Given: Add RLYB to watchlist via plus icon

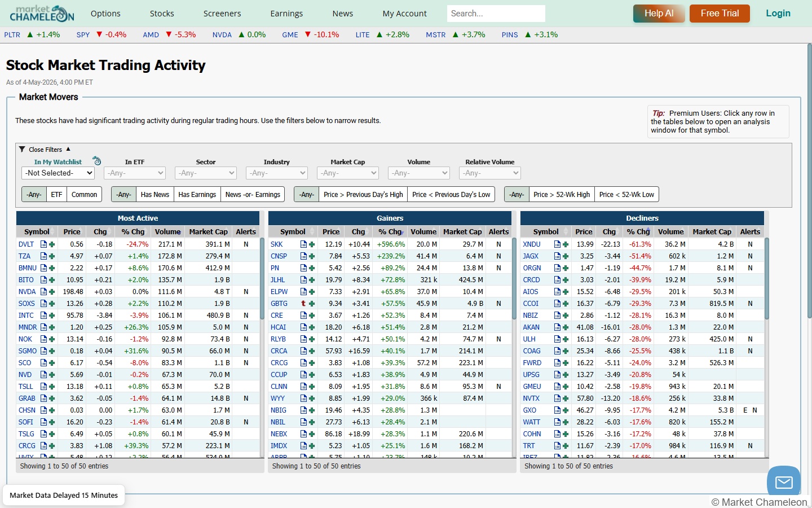Looking at the screenshot, I should pos(312,339).
